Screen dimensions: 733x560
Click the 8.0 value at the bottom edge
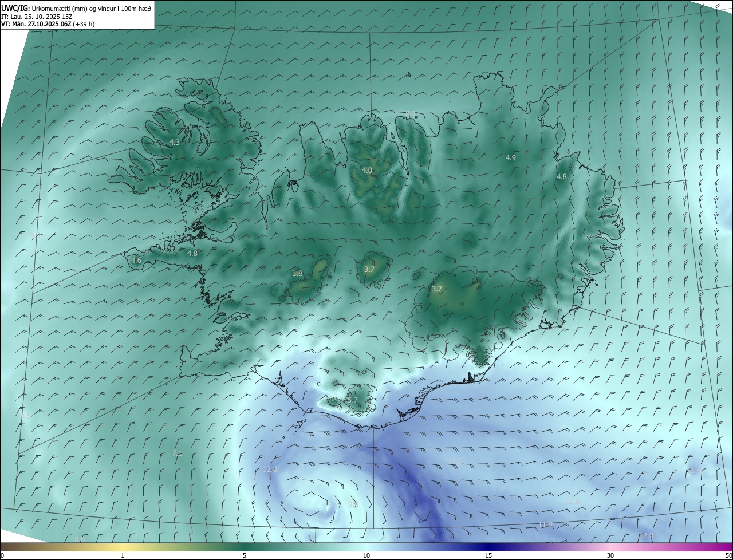pyautogui.click(x=80, y=539)
